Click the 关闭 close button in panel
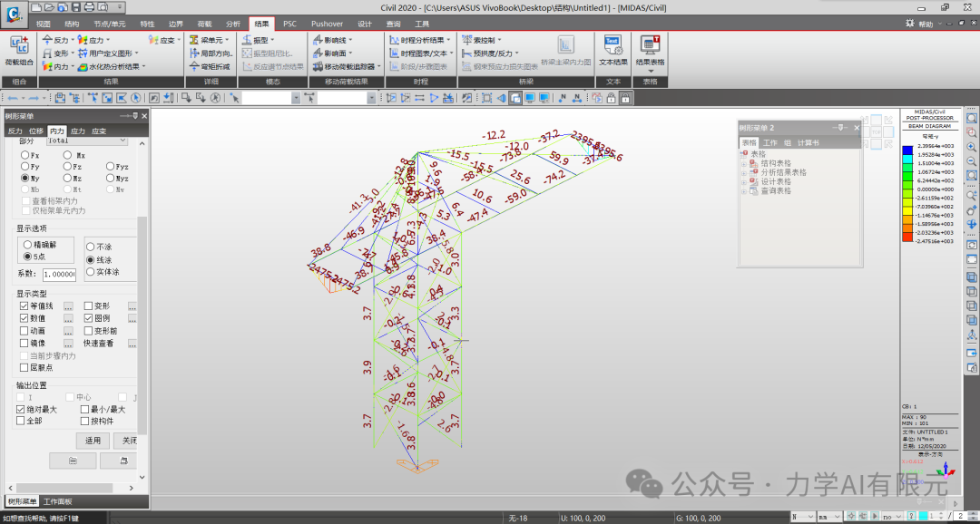Screen dimensions: 980x524 point(126,441)
